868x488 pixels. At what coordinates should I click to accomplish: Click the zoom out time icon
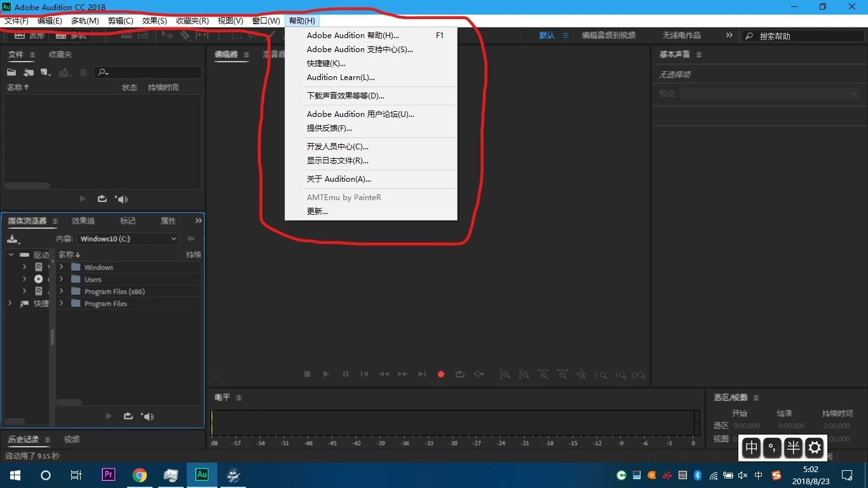coord(562,375)
